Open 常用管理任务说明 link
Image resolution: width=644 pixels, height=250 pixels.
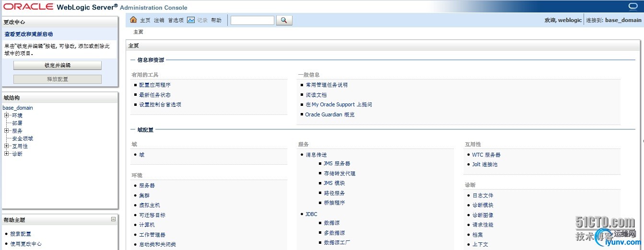pos(327,85)
